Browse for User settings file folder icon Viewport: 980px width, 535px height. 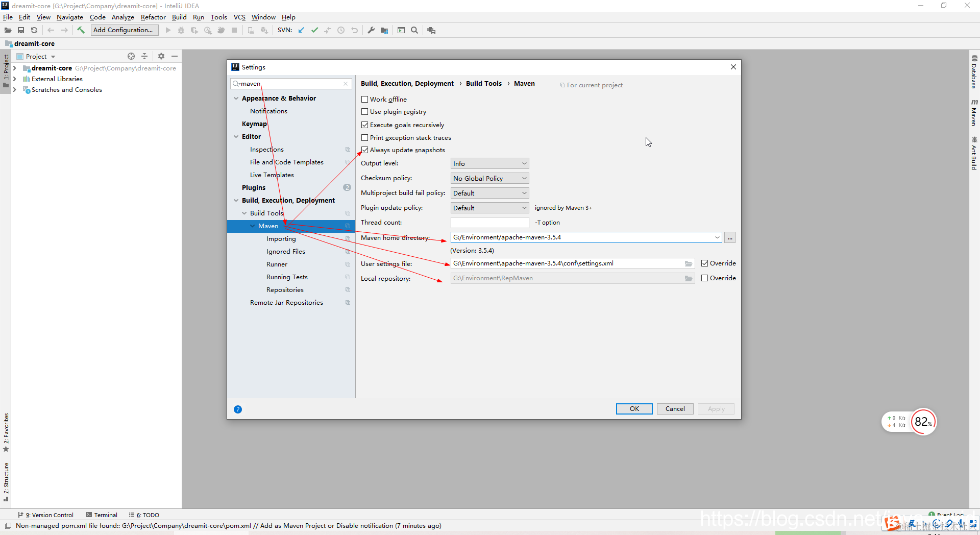point(689,263)
